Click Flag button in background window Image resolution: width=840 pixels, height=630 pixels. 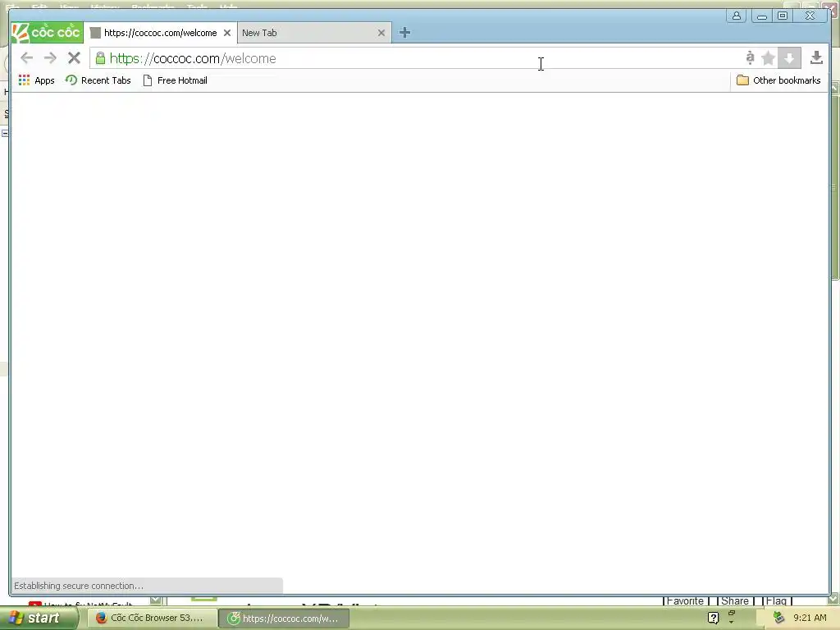[776, 601]
